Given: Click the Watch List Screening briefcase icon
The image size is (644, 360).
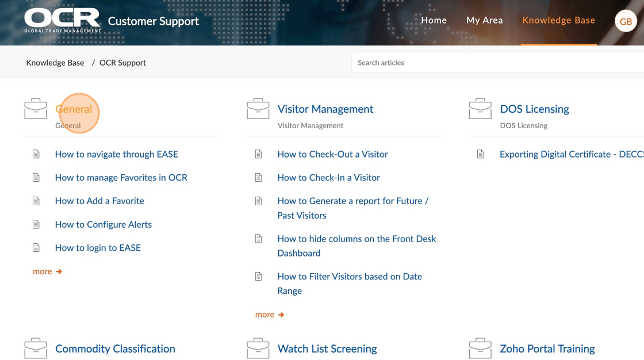Looking at the screenshot, I should click(x=258, y=348).
